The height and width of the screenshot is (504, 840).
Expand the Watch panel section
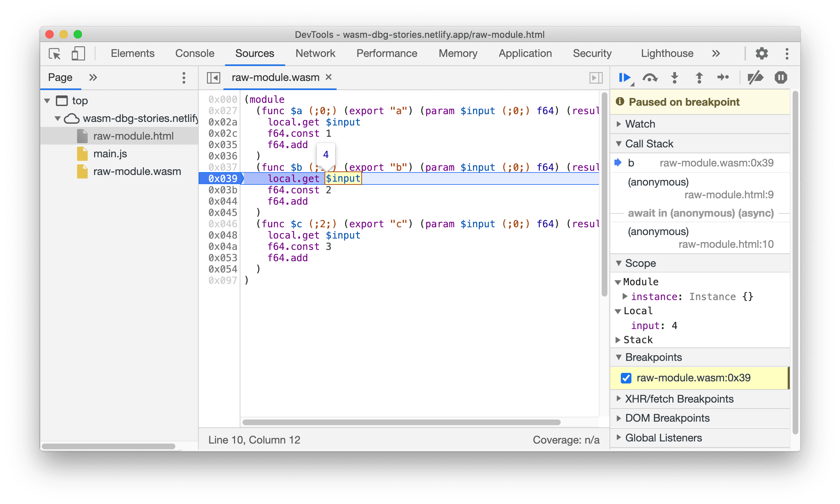pos(624,124)
